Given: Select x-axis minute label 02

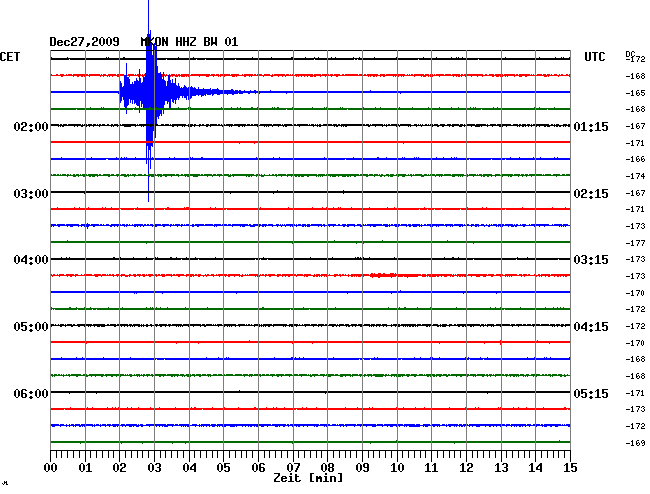Looking at the screenshot, I should pos(119,468).
